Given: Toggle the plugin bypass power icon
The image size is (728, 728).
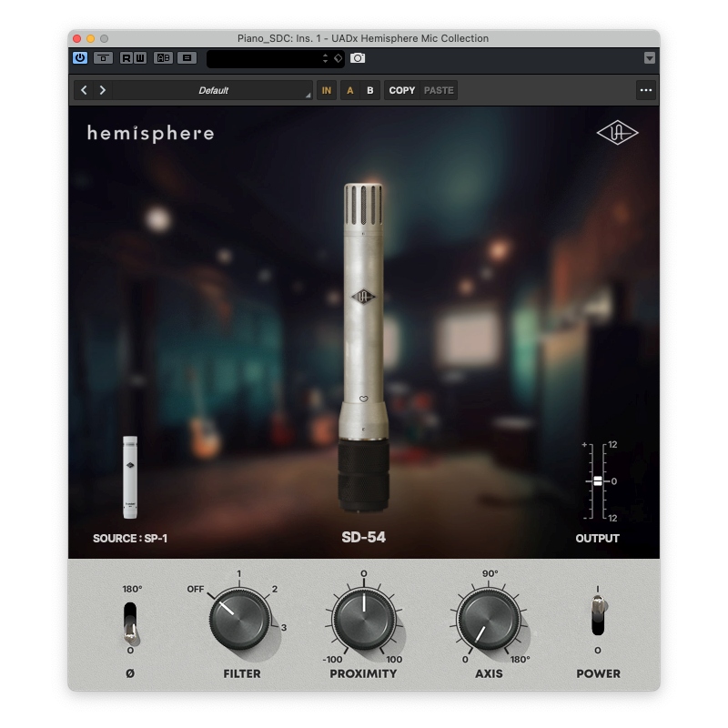Looking at the screenshot, I should [80, 58].
